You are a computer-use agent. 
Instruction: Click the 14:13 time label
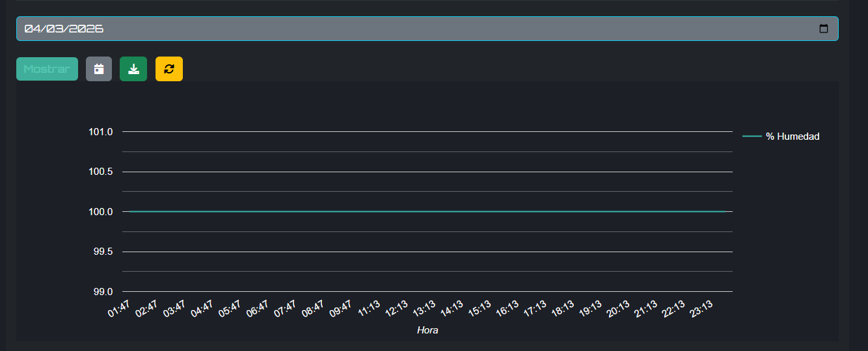[x=452, y=308]
